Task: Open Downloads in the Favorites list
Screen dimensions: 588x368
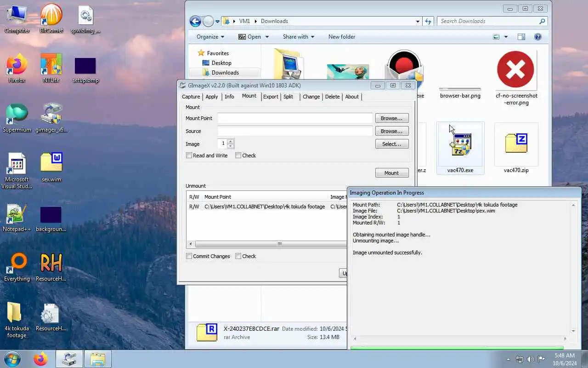Action: tap(225, 73)
